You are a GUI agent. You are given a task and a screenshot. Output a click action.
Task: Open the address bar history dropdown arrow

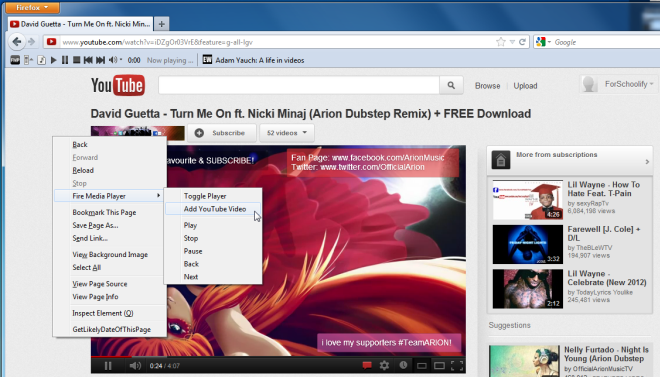click(512, 42)
